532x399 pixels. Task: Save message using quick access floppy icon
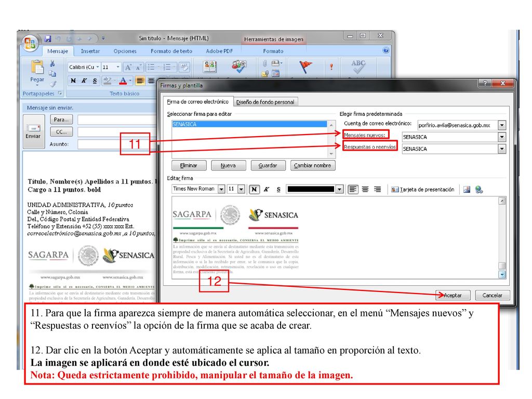[48, 38]
